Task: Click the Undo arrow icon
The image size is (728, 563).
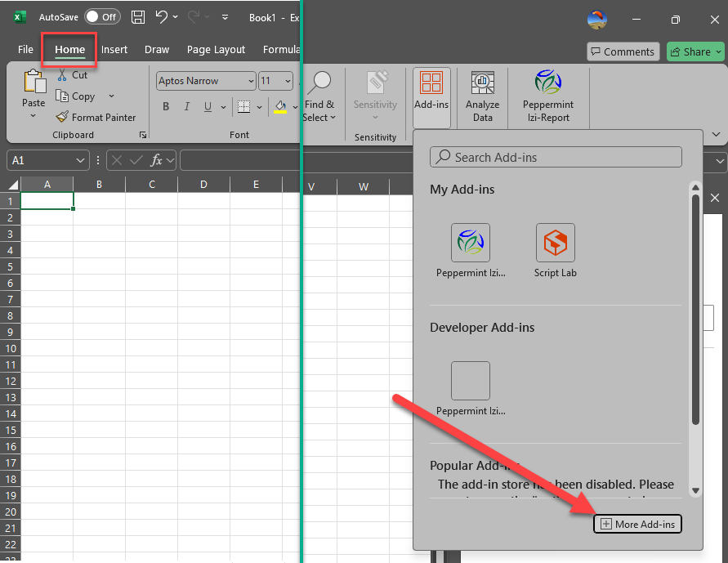Action: pyautogui.click(x=161, y=17)
